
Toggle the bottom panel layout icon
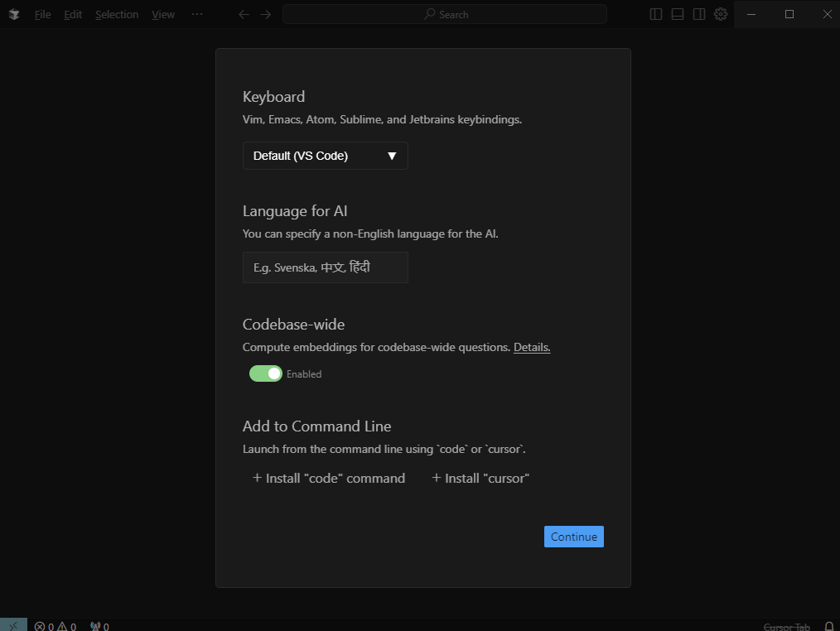pyautogui.click(x=677, y=14)
